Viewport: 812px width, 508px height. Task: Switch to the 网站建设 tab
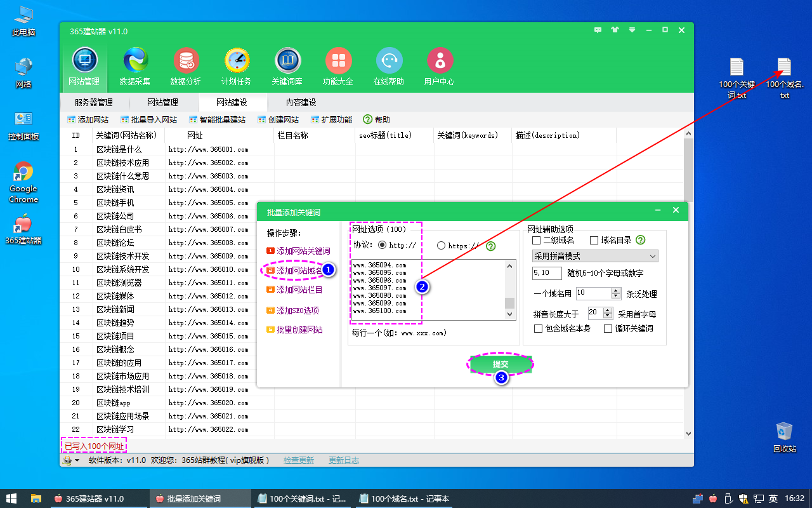click(232, 102)
